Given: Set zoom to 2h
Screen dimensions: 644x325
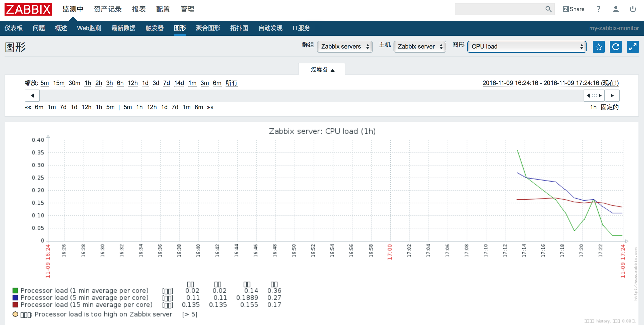Looking at the screenshot, I should (x=99, y=83).
